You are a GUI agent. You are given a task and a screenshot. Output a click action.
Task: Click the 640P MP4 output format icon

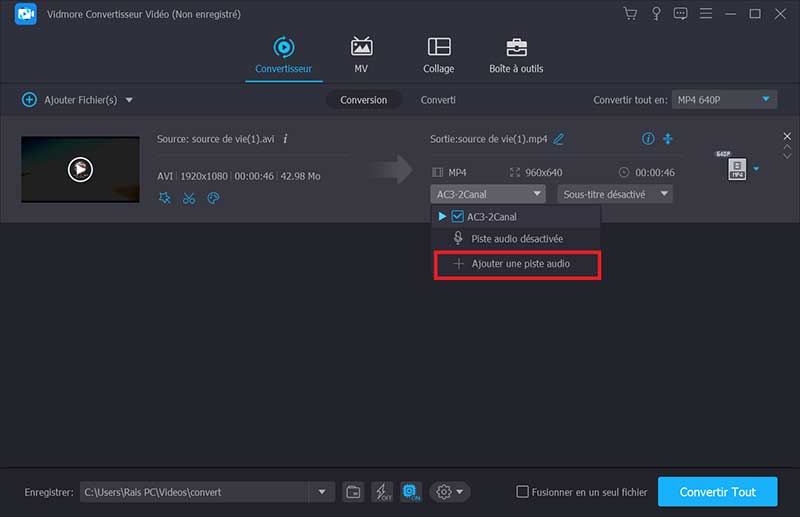[x=737, y=168]
